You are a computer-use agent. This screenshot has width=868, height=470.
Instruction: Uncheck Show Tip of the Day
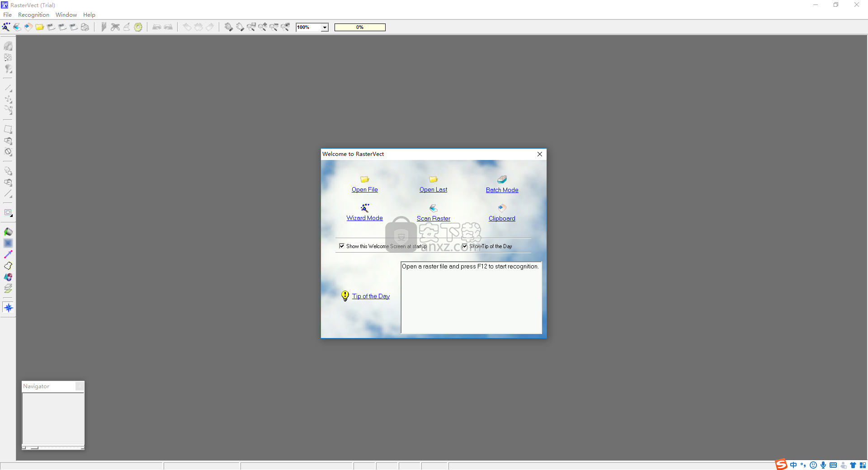point(465,246)
